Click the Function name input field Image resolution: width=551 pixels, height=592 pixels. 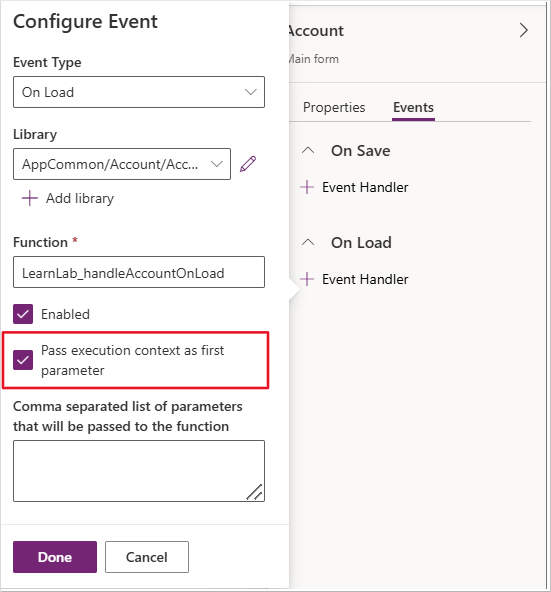(x=139, y=272)
